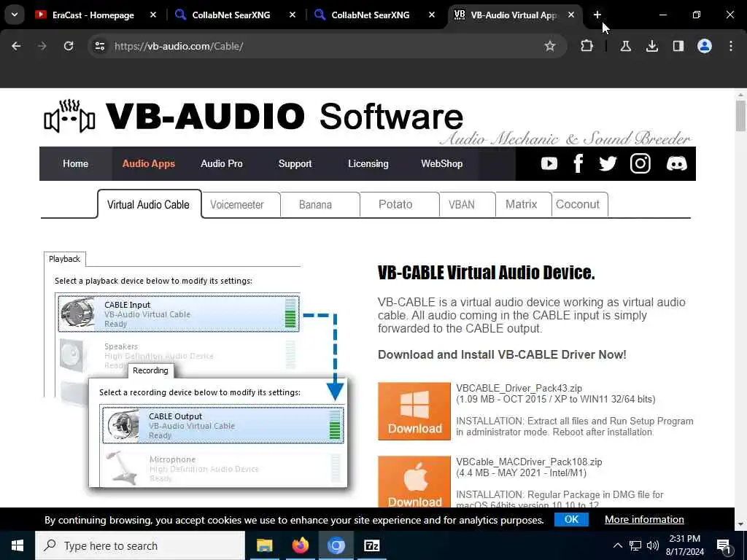Download Mac VBCable driver pack
Image resolution: width=747 pixels, height=560 pixels.
(414, 481)
